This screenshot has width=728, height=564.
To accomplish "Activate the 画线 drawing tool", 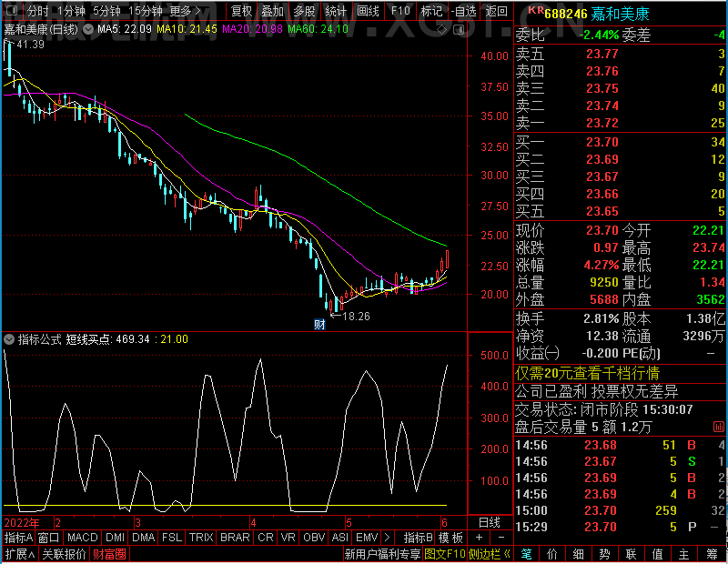I will pos(369,10).
